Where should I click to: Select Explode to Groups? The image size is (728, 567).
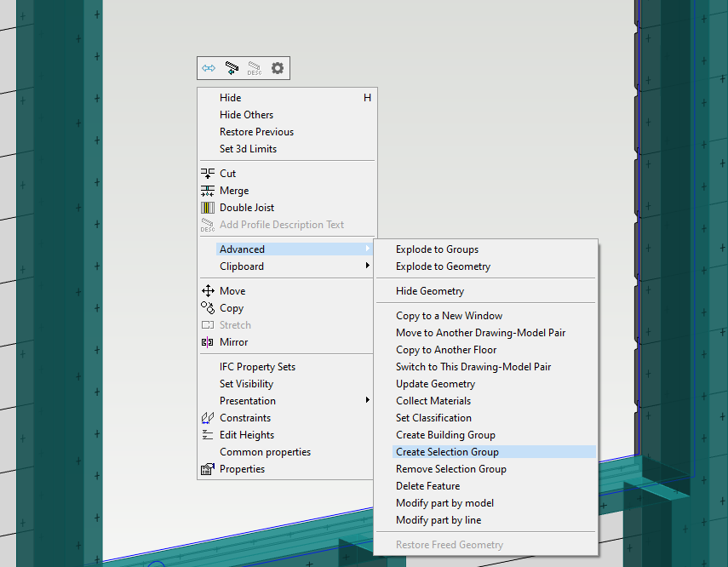437,249
